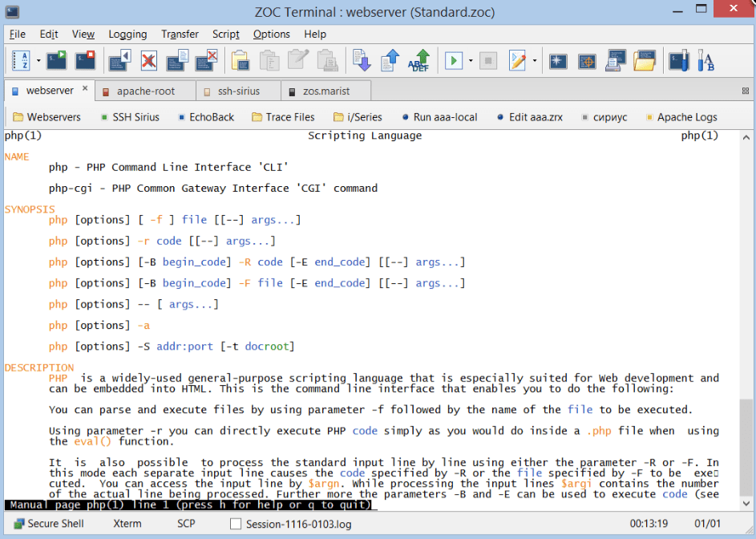Viewport: 756px width, 539px height.
Task: Click the program settings orange target icon
Action: click(x=587, y=61)
